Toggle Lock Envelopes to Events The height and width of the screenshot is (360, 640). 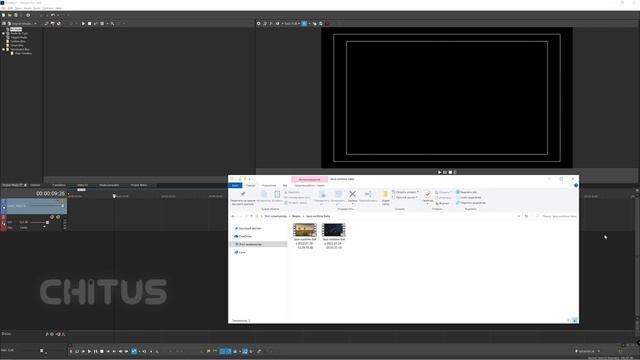(245, 351)
